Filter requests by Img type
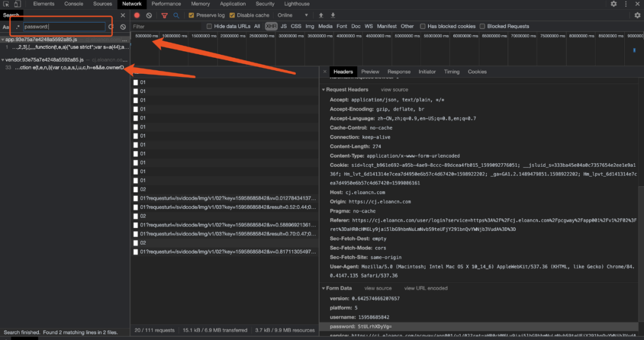644x340 pixels. 309,26
